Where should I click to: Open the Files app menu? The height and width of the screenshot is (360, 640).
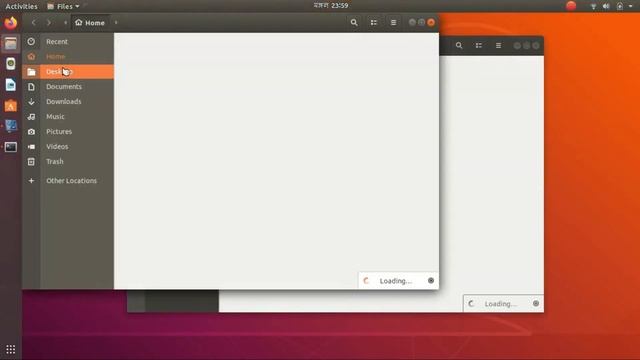pyautogui.click(x=63, y=6)
